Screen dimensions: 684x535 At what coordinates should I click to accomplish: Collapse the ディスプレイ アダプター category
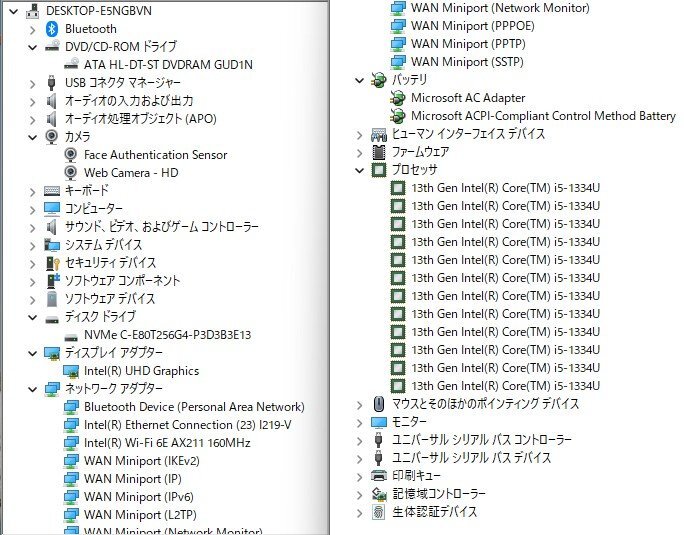[33, 353]
